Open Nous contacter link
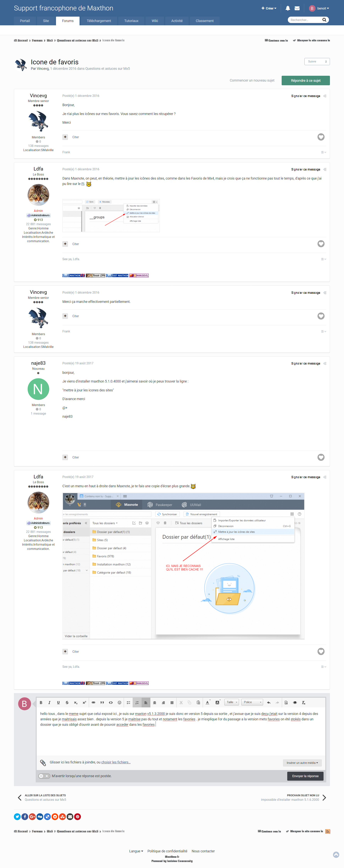Viewport: 344px width, 868px height. pyautogui.click(x=203, y=851)
